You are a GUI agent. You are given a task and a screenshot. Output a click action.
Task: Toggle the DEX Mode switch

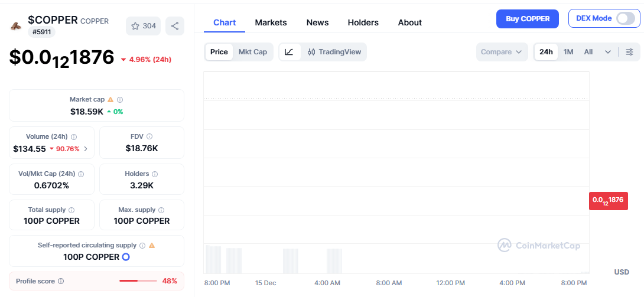[x=625, y=18]
